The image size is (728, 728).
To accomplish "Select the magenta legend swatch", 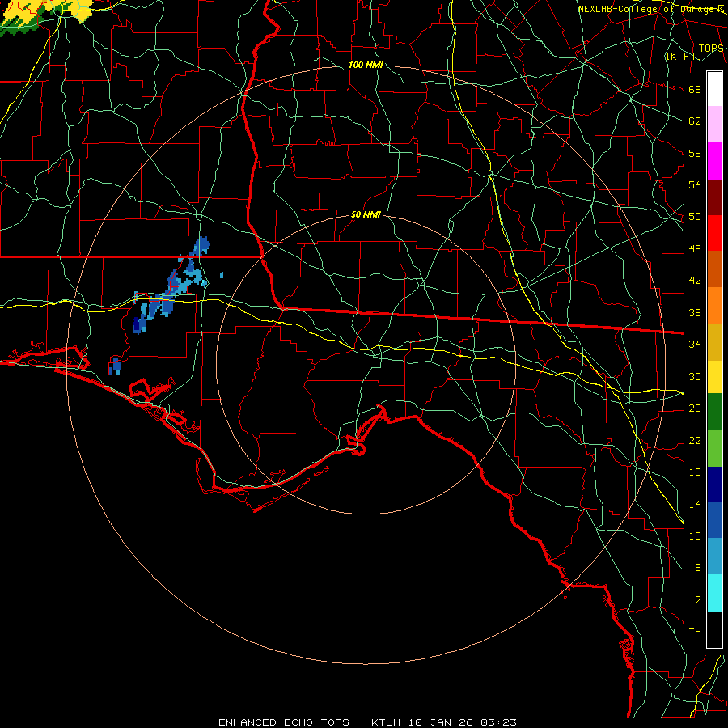I will tap(714, 161).
